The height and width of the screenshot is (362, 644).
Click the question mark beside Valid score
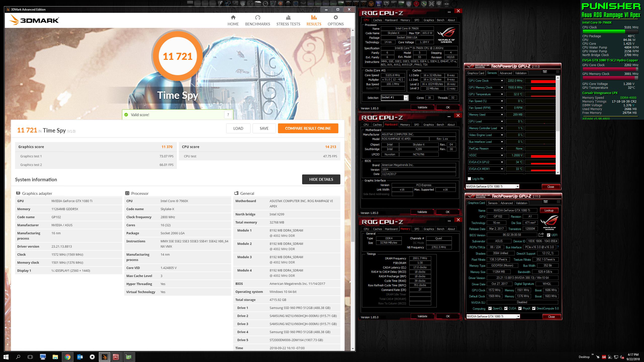coord(228,115)
